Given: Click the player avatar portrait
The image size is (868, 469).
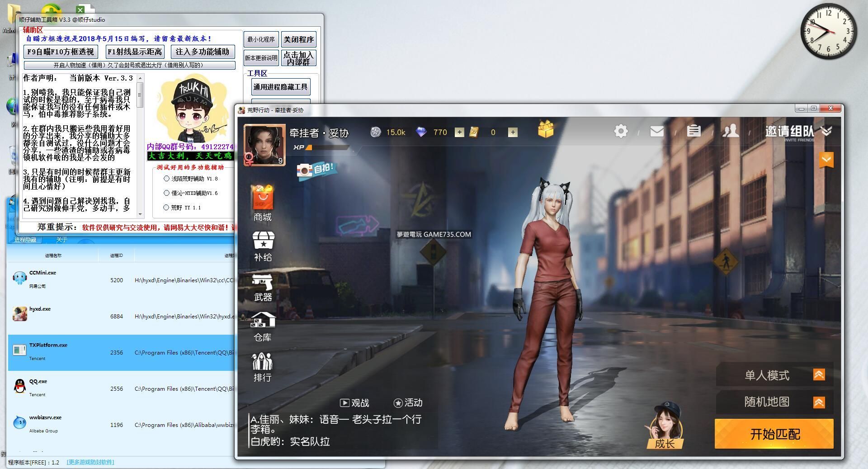Looking at the screenshot, I should click(264, 145).
